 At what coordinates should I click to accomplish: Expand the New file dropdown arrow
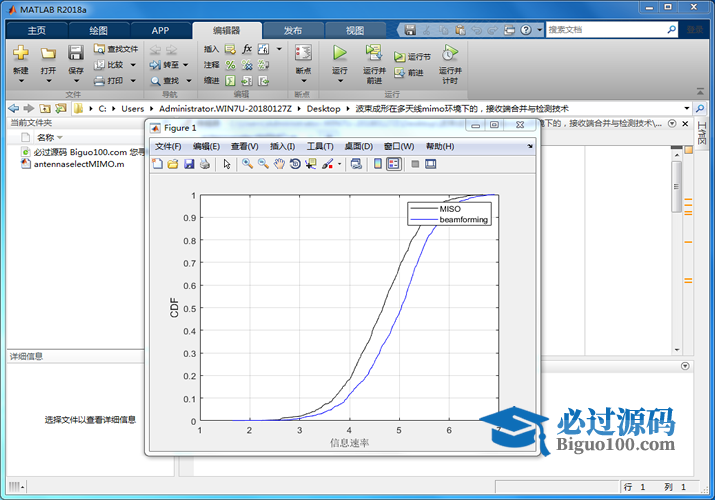(21, 81)
